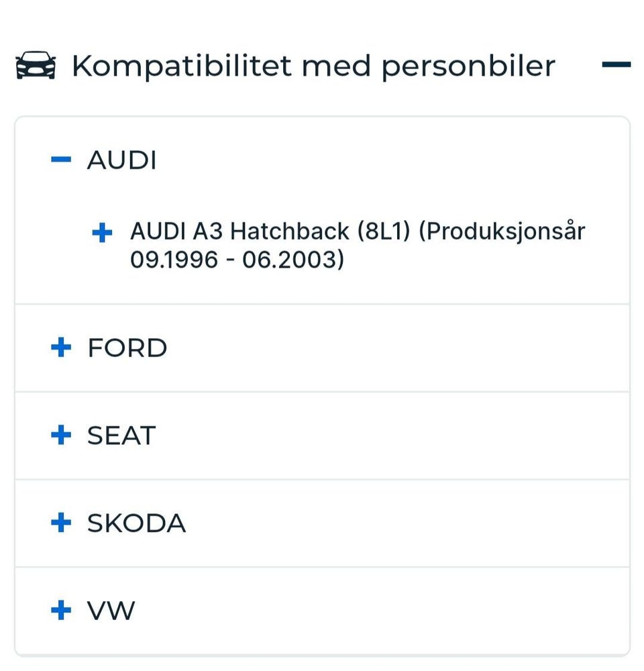Click the word personbiler in the heading
Screen dimensions: 644x671
[468, 66]
